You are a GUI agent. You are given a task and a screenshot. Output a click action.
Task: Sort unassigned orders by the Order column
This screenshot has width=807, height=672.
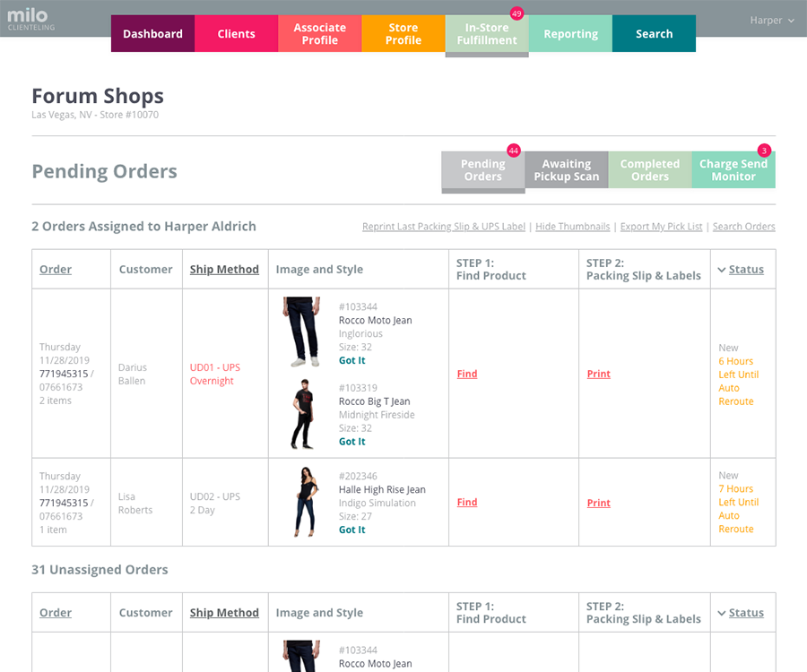(x=56, y=613)
